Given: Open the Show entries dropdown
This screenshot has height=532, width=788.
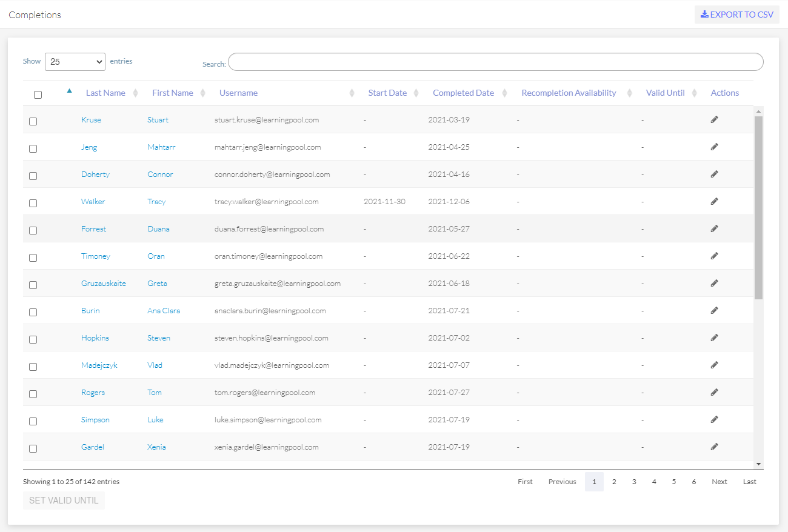Looking at the screenshot, I should click(75, 61).
